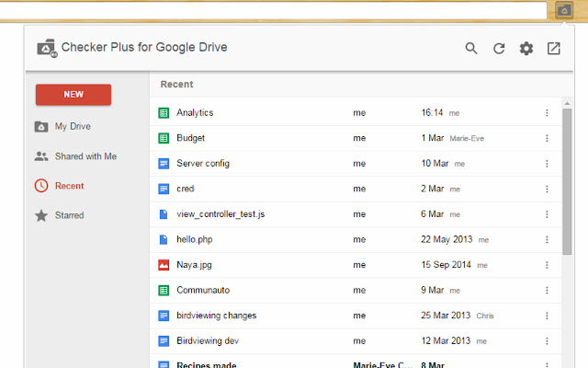Click the Analytics spreadsheet icon
The image size is (588, 368).
164,113
